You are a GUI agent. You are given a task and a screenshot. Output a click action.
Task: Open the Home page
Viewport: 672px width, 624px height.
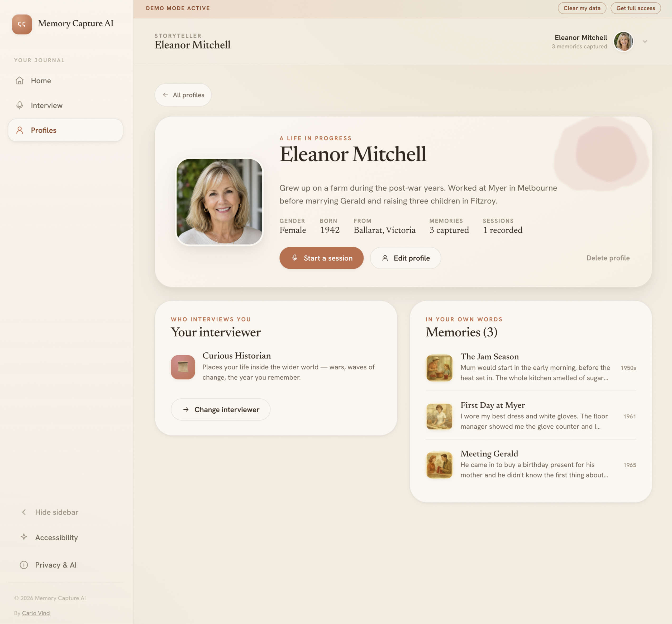[x=65, y=80]
